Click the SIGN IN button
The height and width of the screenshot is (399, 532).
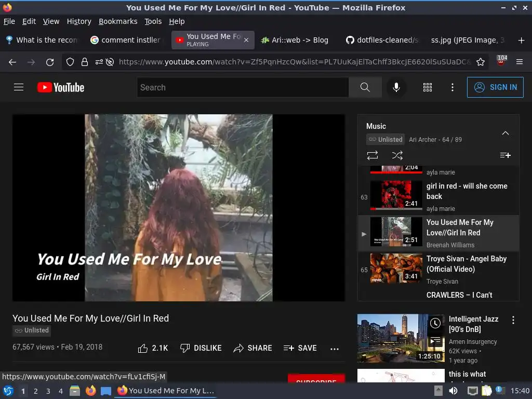[x=495, y=87]
